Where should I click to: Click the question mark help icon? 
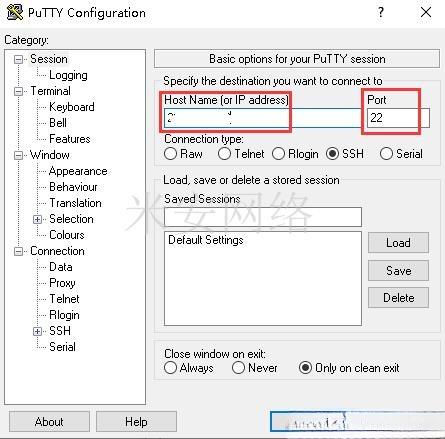pos(381,12)
